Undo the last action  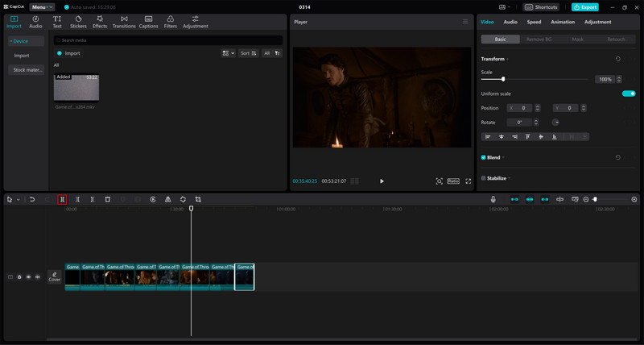pos(32,199)
